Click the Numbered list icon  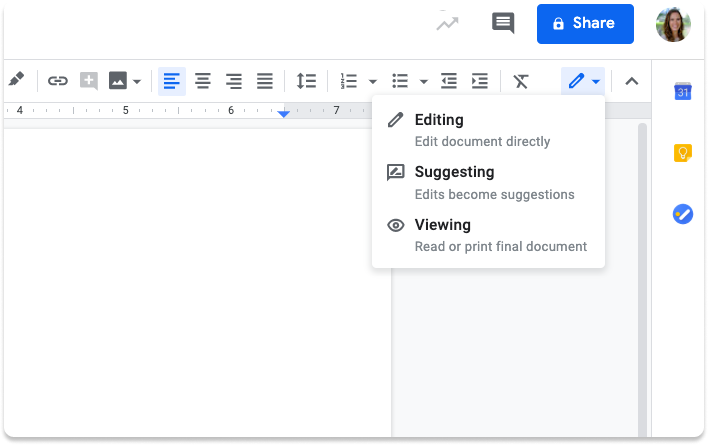tap(349, 81)
